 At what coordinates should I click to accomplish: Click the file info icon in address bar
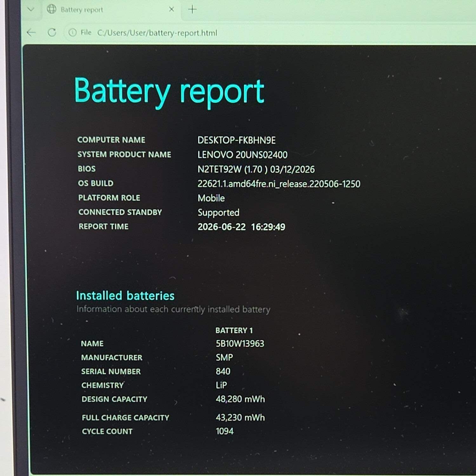click(x=72, y=32)
